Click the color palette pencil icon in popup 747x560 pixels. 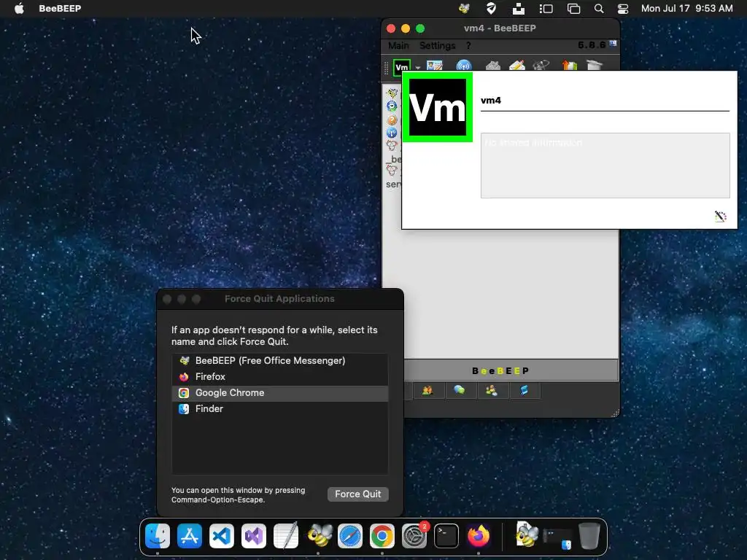point(720,217)
